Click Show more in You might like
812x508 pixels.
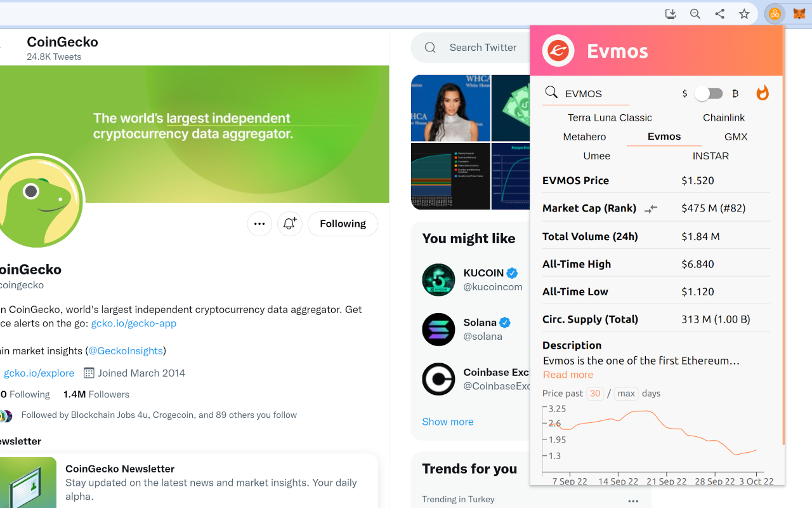[448, 422]
